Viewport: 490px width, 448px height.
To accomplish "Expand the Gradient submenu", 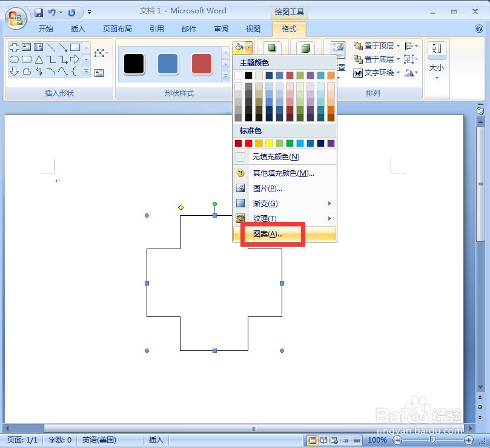I will (285, 204).
